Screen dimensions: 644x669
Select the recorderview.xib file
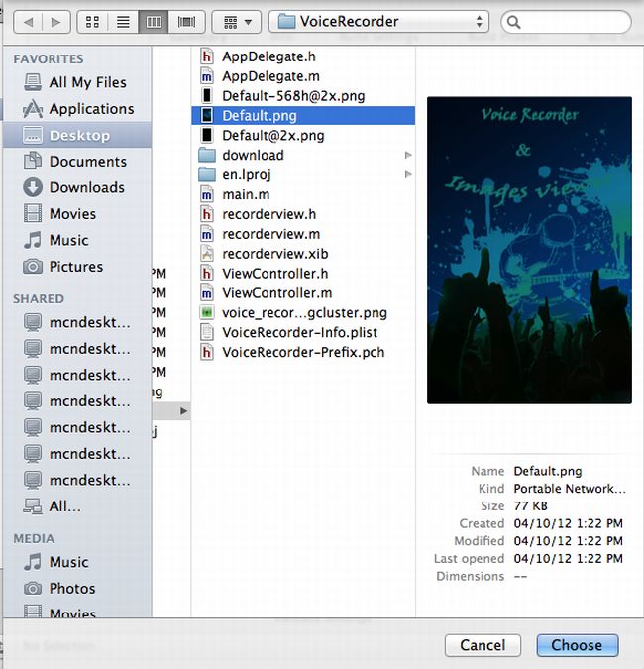tap(303, 254)
